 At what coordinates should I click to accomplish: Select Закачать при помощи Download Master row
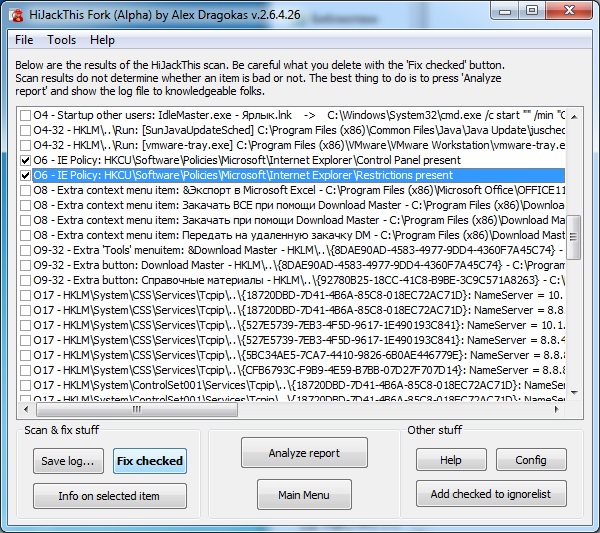[299, 220]
